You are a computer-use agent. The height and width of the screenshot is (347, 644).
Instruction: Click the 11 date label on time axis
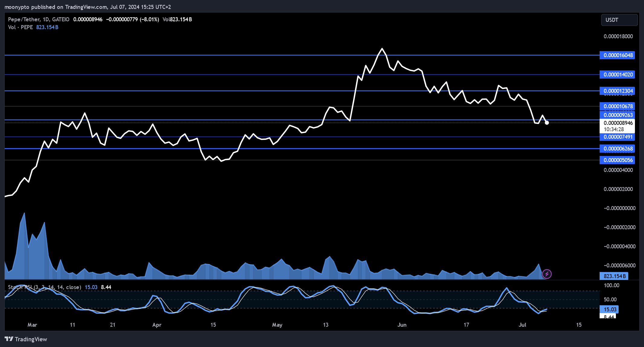point(72,325)
